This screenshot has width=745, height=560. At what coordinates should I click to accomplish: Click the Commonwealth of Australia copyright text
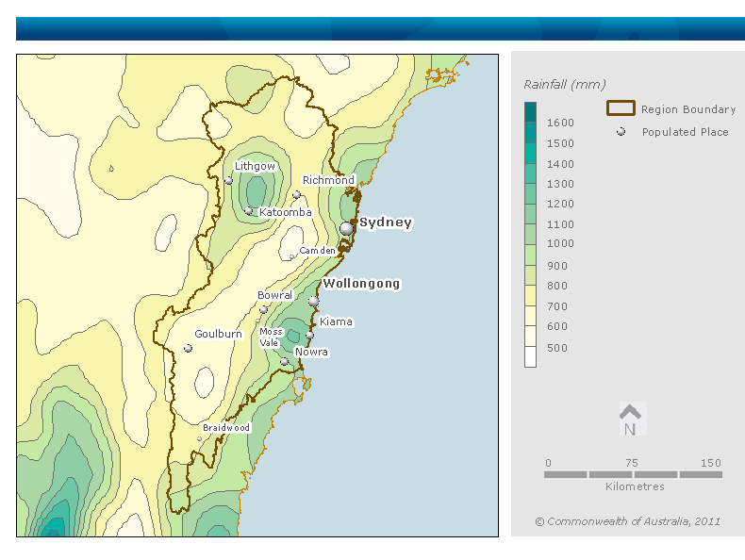[x=627, y=520]
